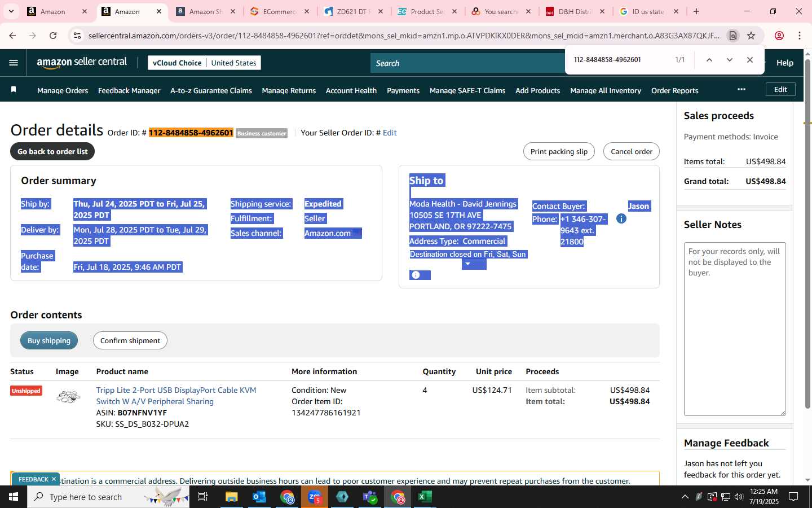Viewport: 812px width, 508px height.
Task: Click Help in the header
Action: 785,63
